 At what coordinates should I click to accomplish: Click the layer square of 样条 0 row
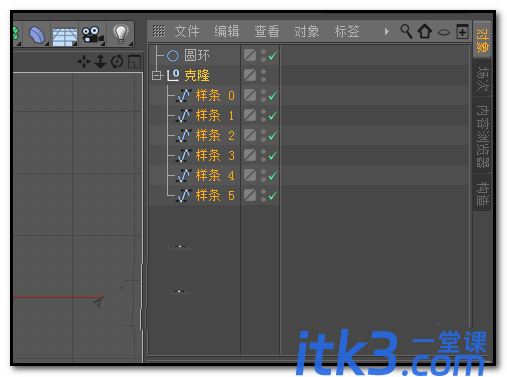point(250,95)
